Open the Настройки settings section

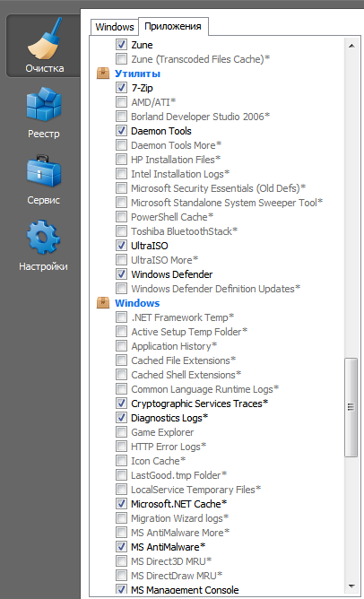[44, 246]
